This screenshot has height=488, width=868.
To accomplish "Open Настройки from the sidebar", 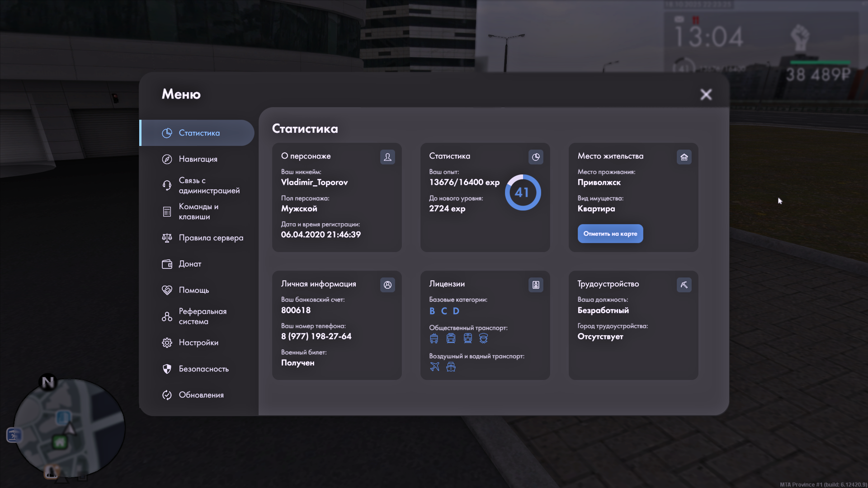I will coord(198,343).
